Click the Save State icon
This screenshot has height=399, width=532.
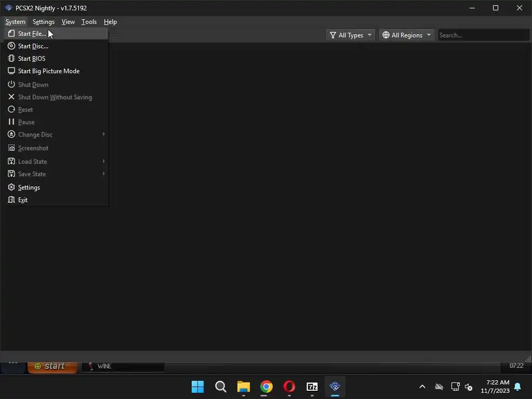point(11,174)
